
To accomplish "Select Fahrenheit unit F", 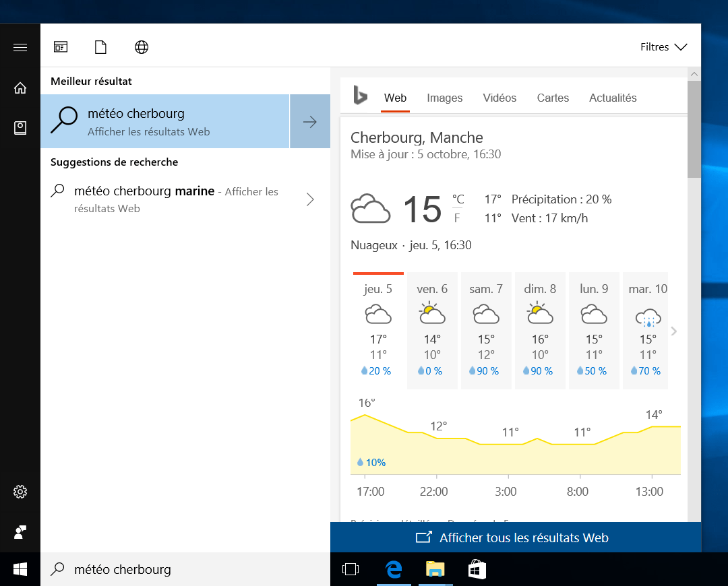I will (457, 218).
